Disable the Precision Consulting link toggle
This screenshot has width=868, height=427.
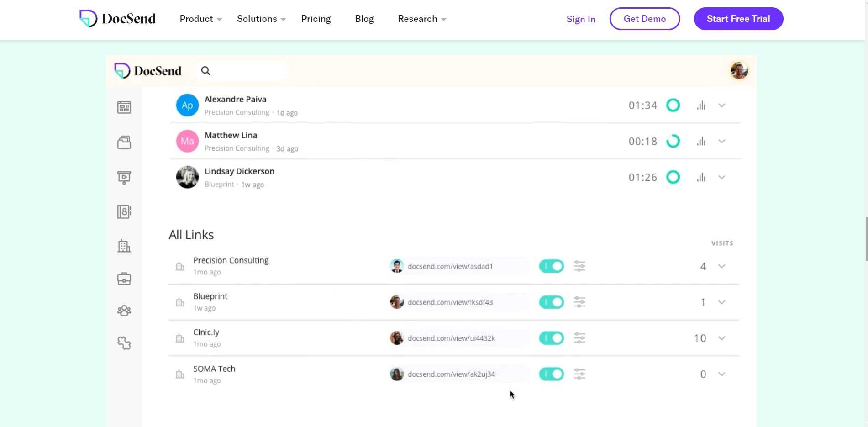(x=551, y=266)
